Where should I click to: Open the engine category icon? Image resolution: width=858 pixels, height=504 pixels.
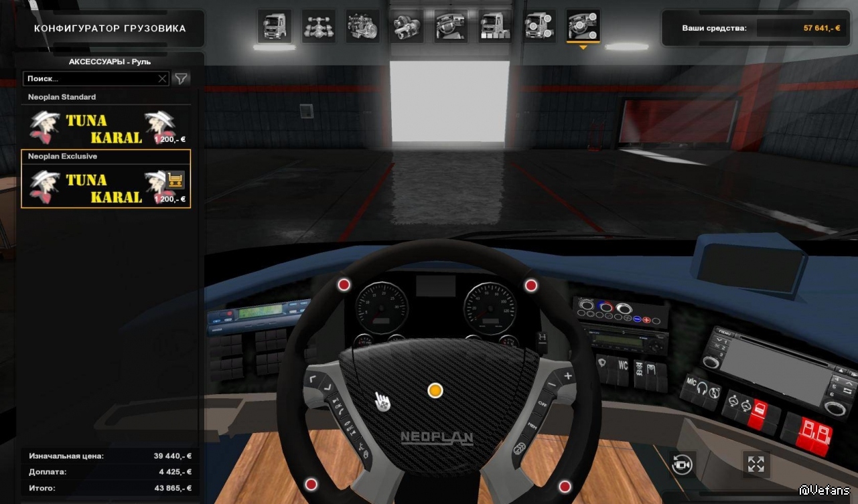point(363,26)
